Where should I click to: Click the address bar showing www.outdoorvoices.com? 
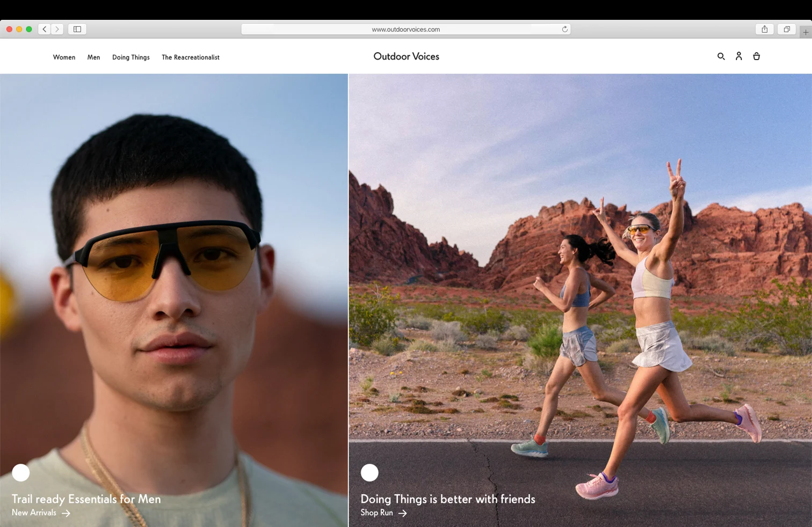pyautogui.click(x=406, y=29)
